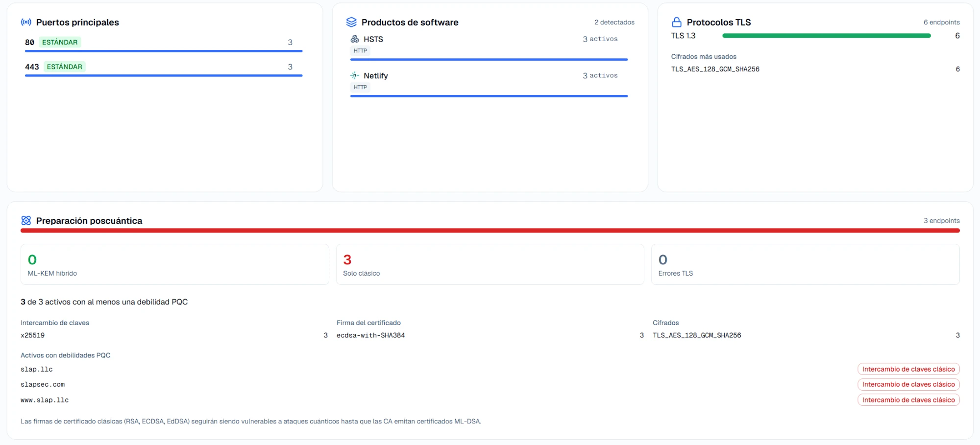
Task: Click the TLS 1.3 protocol label
Action: 684,36
